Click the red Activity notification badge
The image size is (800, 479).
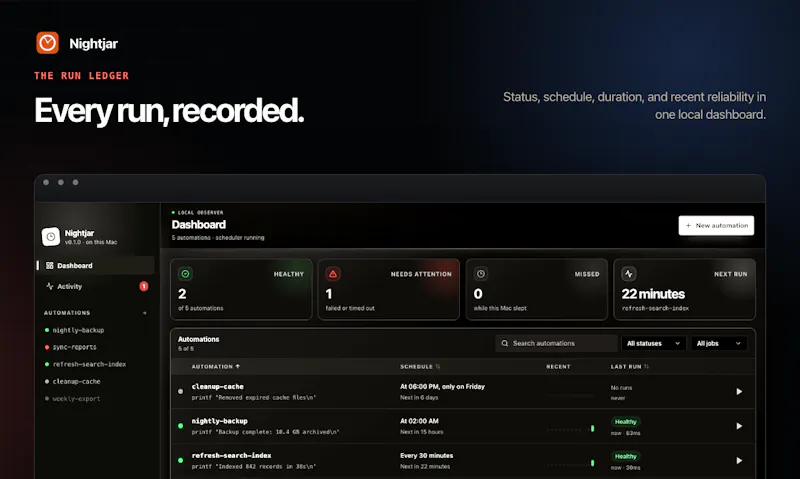pos(144,286)
